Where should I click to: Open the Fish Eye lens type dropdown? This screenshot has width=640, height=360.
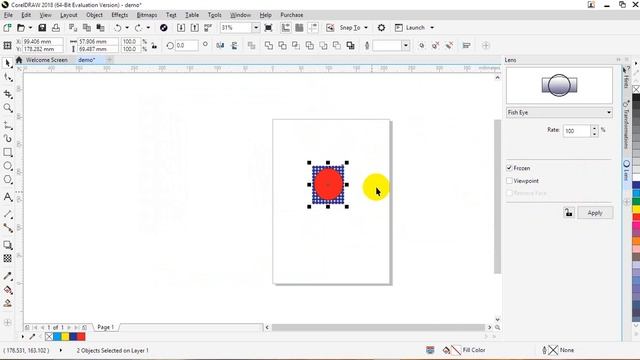pyautogui.click(x=559, y=112)
